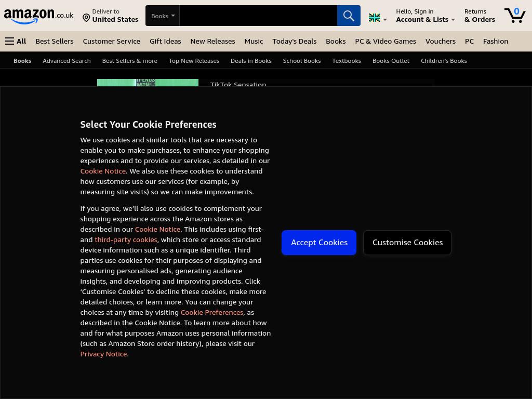The image size is (532, 399).
Task: Open the Privacy Notice link
Action: click(103, 354)
